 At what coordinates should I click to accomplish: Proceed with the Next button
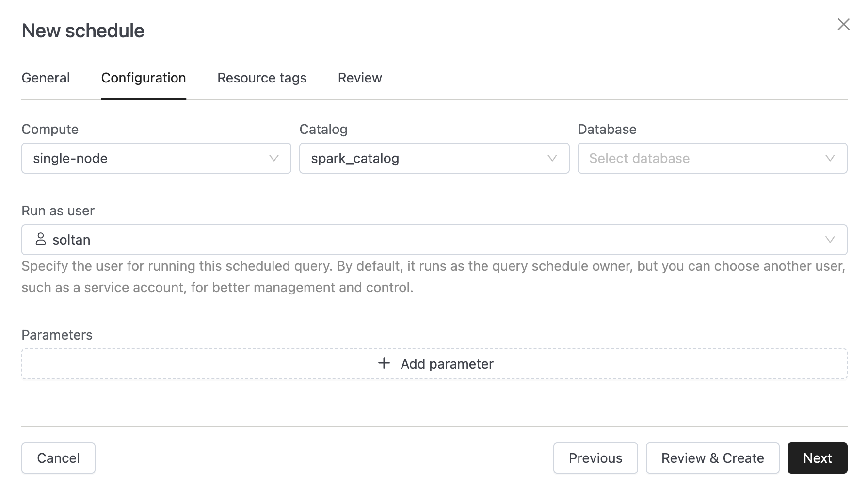click(817, 458)
